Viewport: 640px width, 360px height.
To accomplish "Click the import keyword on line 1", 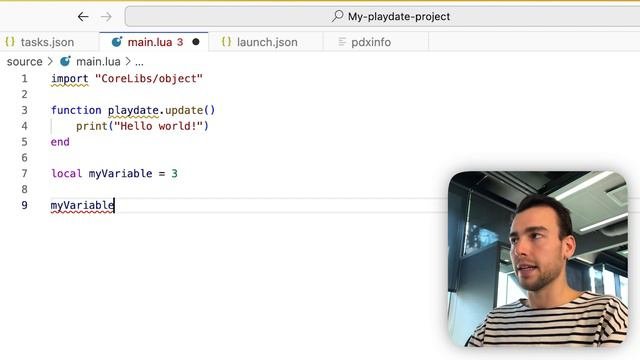I will tap(69, 79).
